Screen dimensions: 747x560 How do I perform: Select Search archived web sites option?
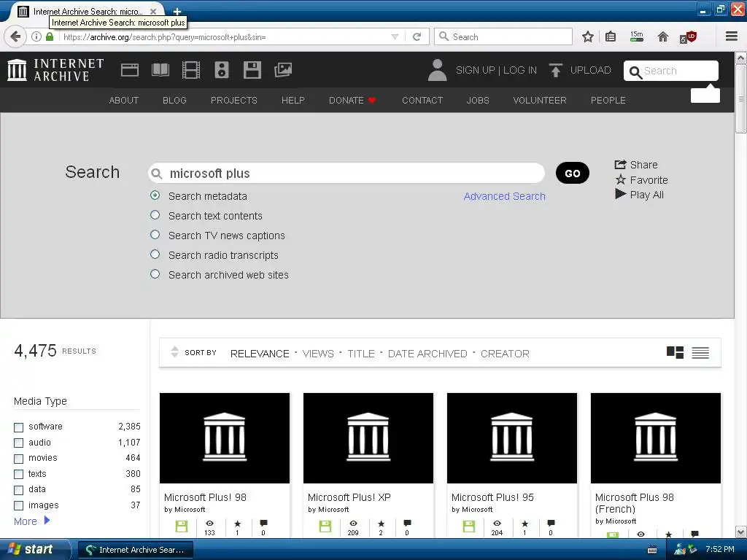coord(155,274)
